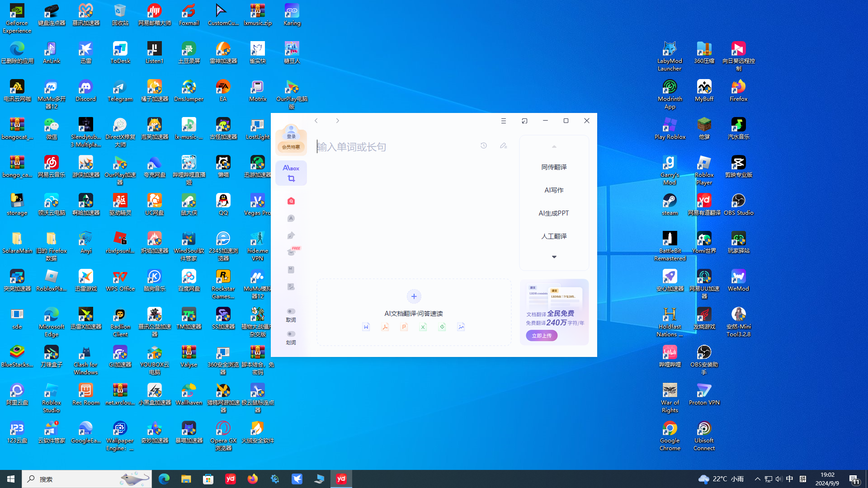Image resolution: width=868 pixels, height=488 pixels.
Task: Click the red dictionary search icon in sidebar
Action: pos(291,201)
